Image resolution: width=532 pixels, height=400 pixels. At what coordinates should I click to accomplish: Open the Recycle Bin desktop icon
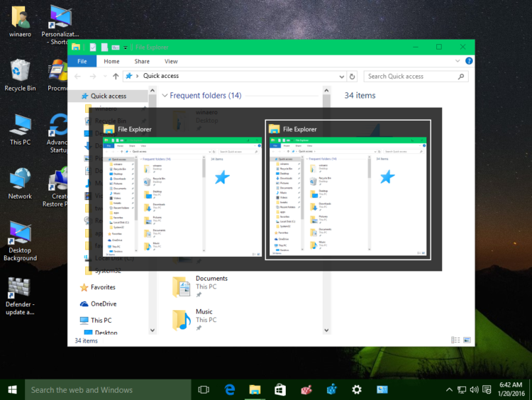(20, 74)
